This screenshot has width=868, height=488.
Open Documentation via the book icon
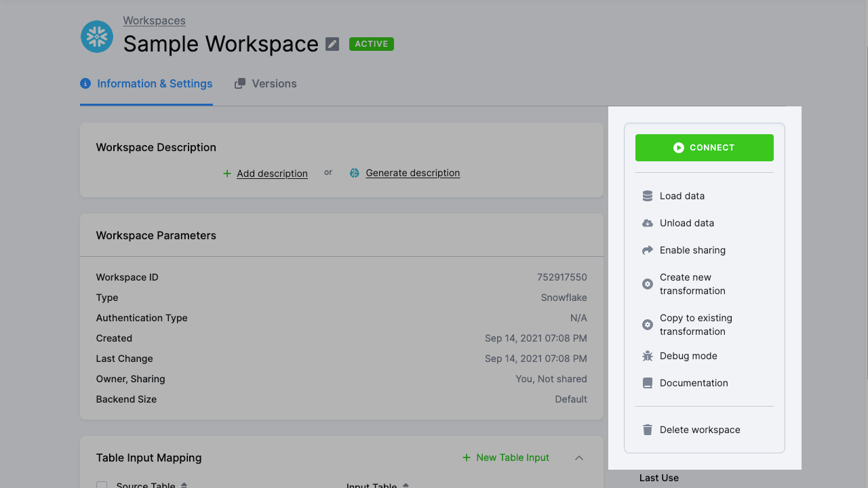tap(647, 382)
